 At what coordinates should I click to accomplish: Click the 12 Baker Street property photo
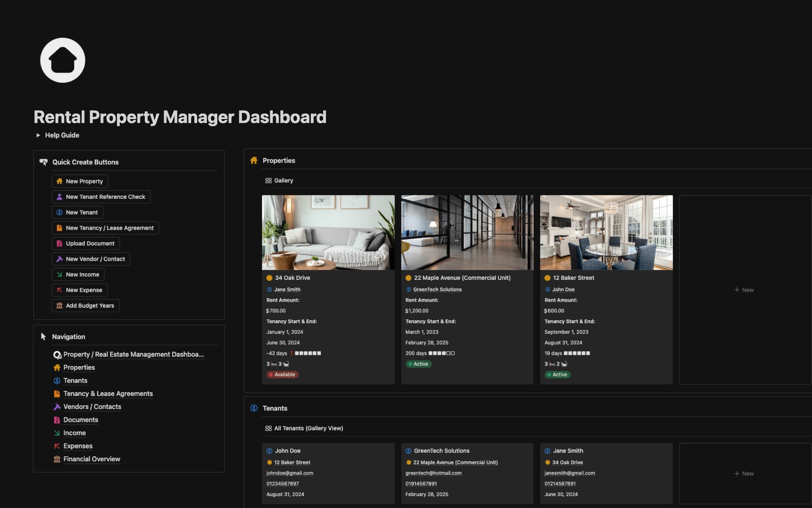(x=606, y=233)
